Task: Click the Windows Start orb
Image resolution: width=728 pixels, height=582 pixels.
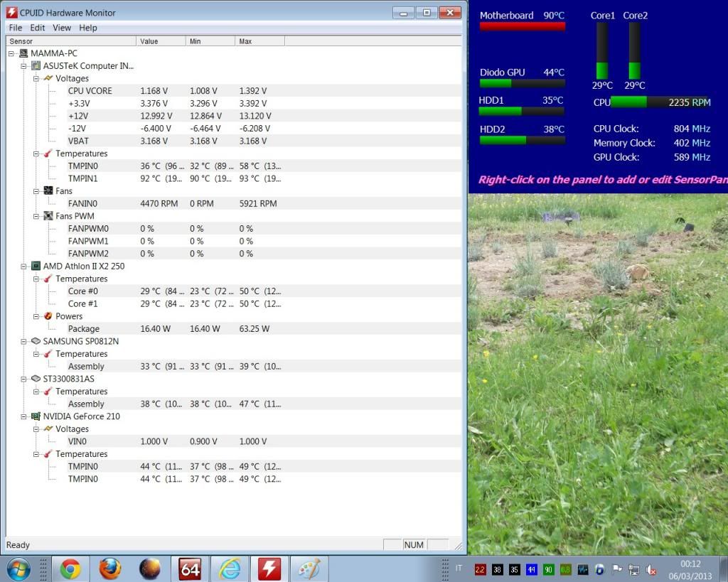Action: (18, 568)
